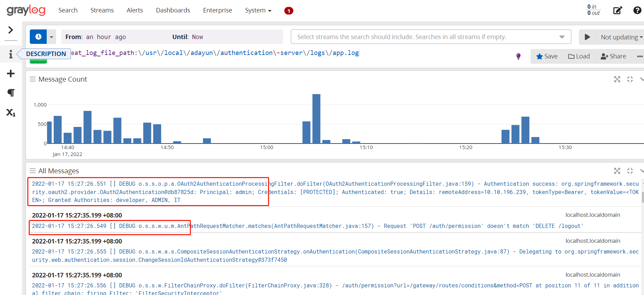This screenshot has height=295, width=644.
Task: Click the All Messages widget title
Action: coord(58,171)
